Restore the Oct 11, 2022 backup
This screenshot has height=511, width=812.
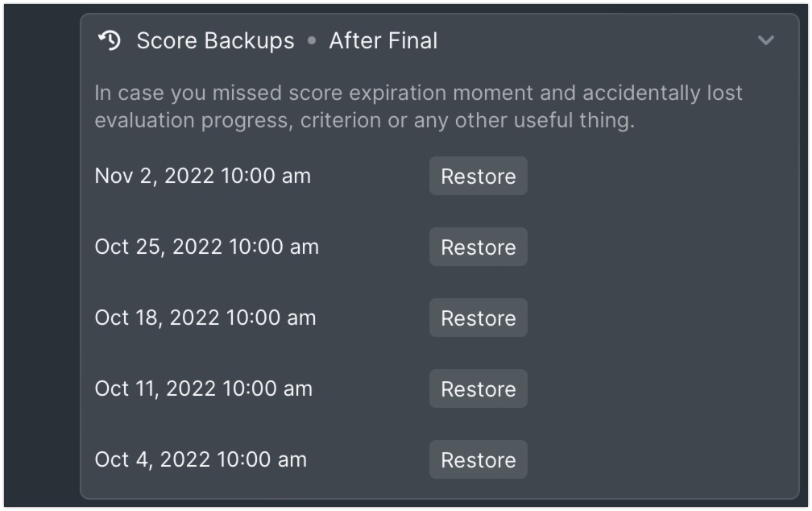478,388
